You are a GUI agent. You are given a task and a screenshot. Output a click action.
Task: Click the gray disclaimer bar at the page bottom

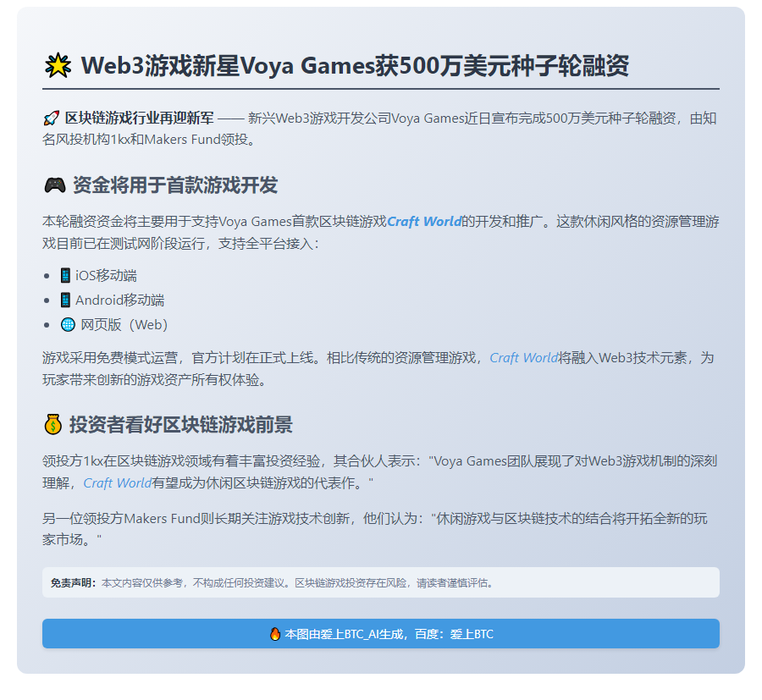(x=381, y=581)
